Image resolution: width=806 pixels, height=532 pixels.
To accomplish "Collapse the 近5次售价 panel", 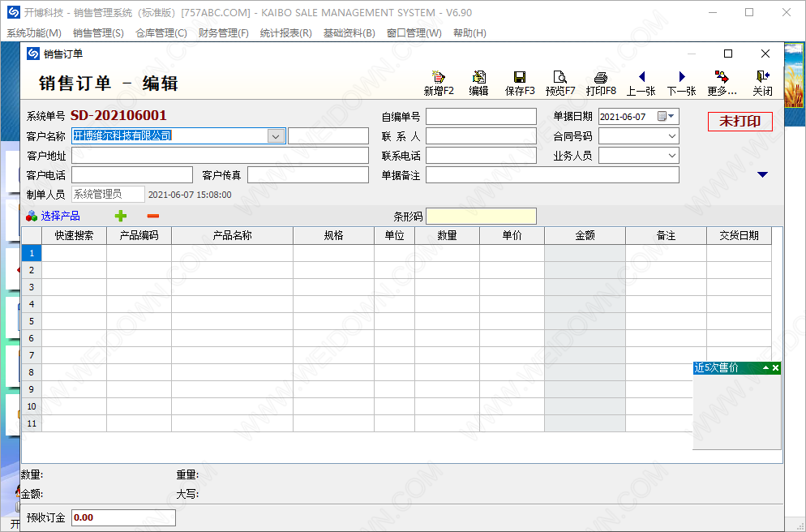I will coord(765,368).
